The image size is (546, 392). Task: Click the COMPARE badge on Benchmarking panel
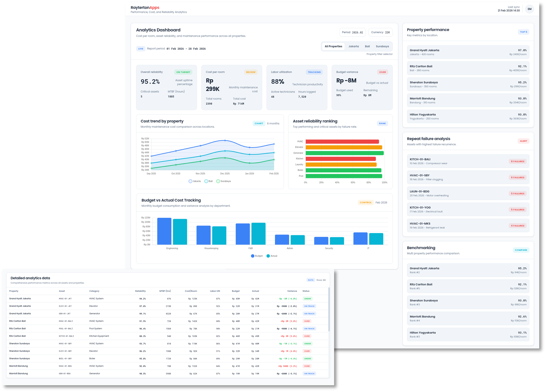click(x=521, y=250)
